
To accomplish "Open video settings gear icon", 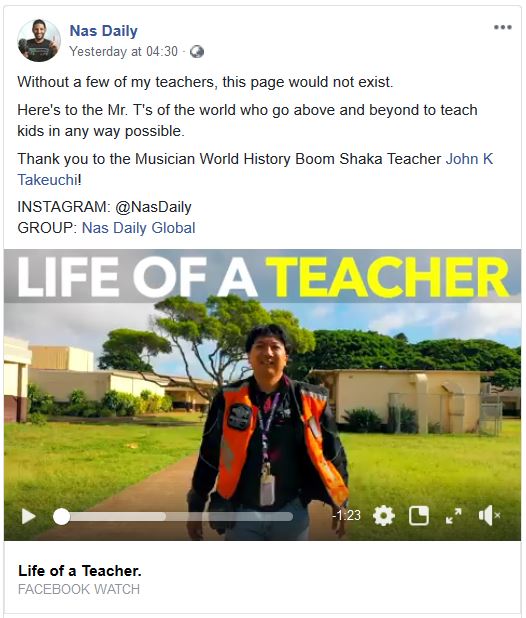I will (x=383, y=516).
